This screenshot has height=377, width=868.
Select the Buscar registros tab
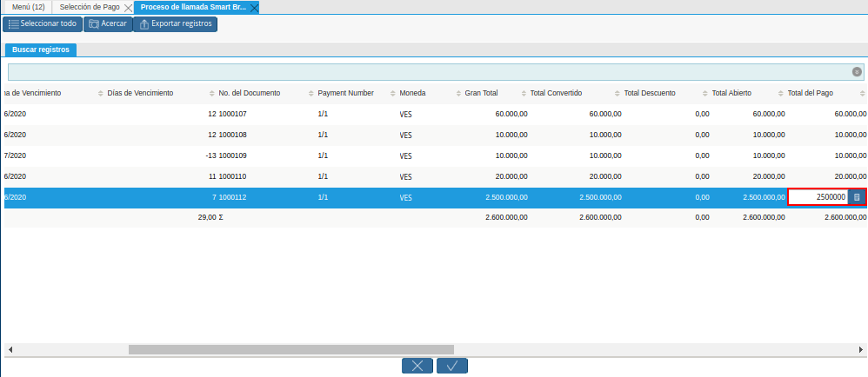[x=41, y=50]
